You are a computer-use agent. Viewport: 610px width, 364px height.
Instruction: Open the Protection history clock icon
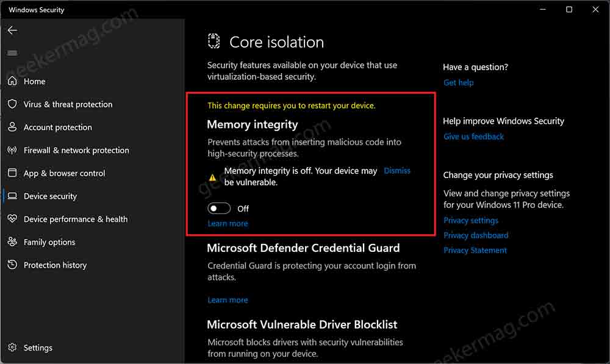pos(12,265)
